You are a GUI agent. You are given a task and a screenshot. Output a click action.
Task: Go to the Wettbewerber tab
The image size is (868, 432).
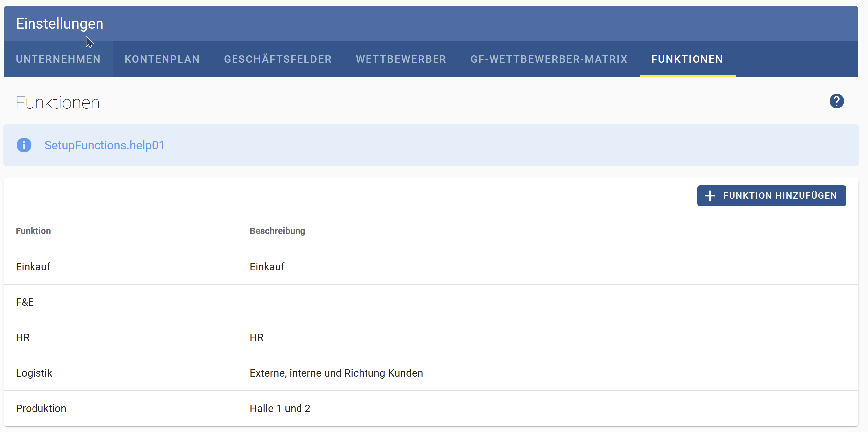point(401,59)
